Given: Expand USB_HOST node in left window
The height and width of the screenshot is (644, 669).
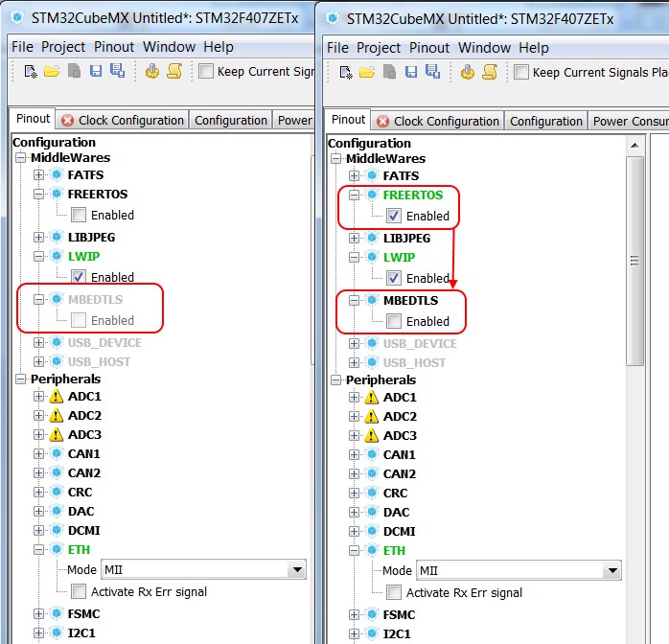Looking at the screenshot, I should pyautogui.click(x=39, y=361).
